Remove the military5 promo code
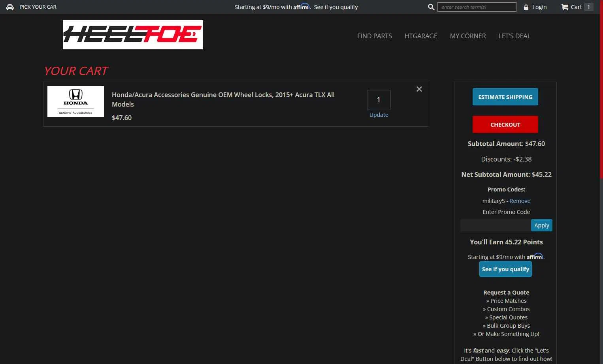Image resolution: width=603 pixels, height=364 pixels. (520, 201)
